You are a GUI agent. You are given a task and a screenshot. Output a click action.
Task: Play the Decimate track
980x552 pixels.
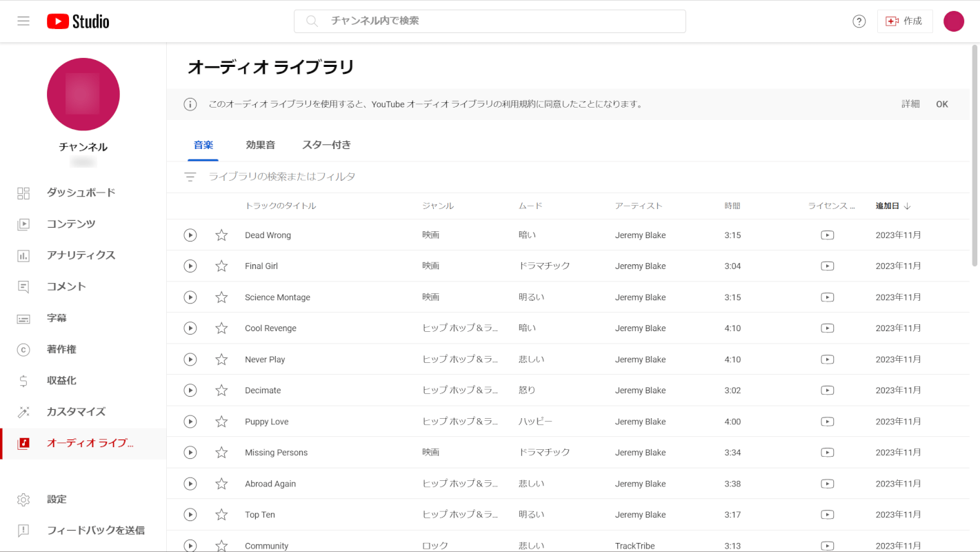(190, 391)
